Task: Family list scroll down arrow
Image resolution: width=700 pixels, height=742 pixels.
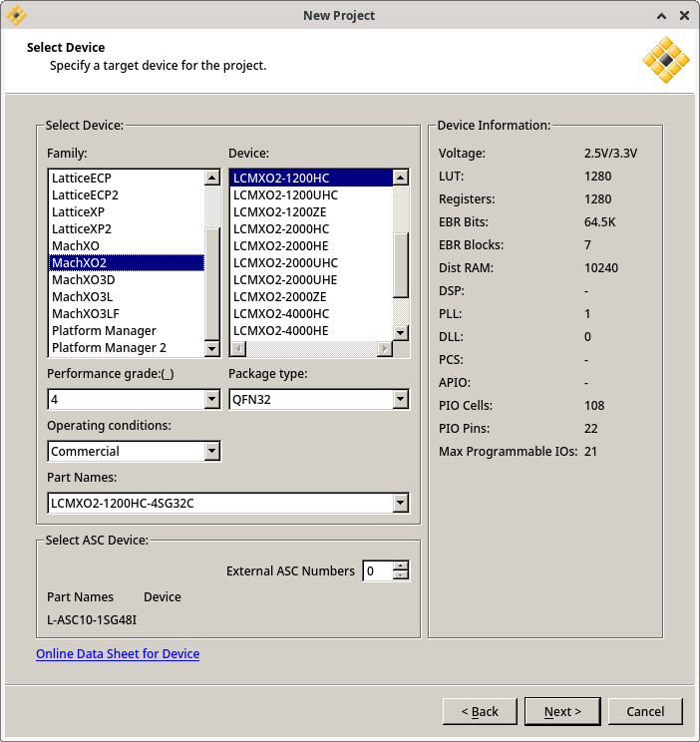Action: [212, 349]
